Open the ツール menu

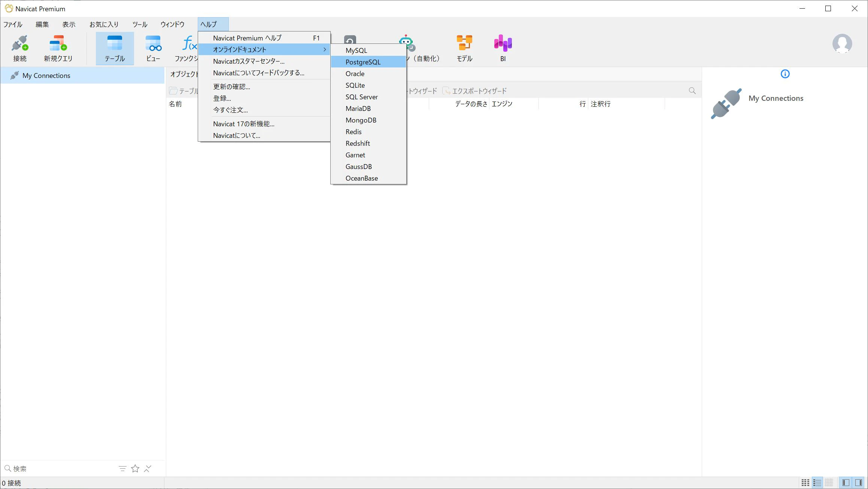[140, 24]
